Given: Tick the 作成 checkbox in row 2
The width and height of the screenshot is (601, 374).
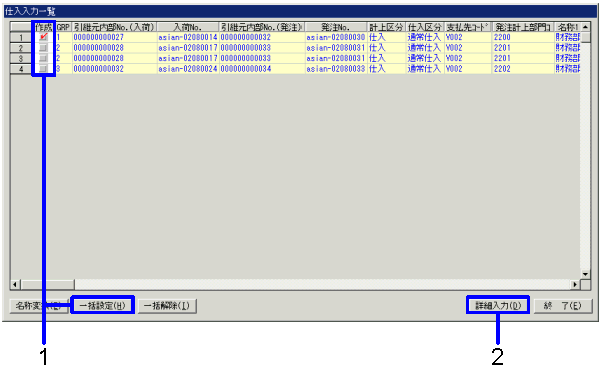Looking at the screenshot, I should click(x=43, y=48).
